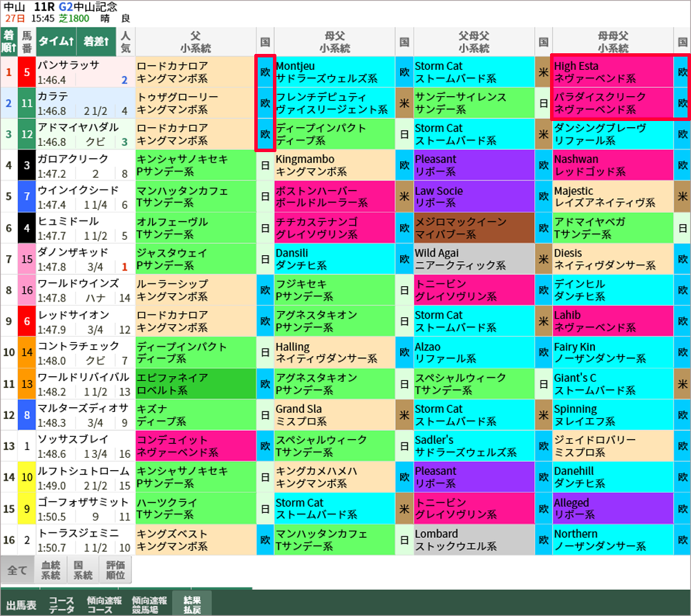Click horse name パンサラッサ
The image size is (691, 616).
[68, 65]
